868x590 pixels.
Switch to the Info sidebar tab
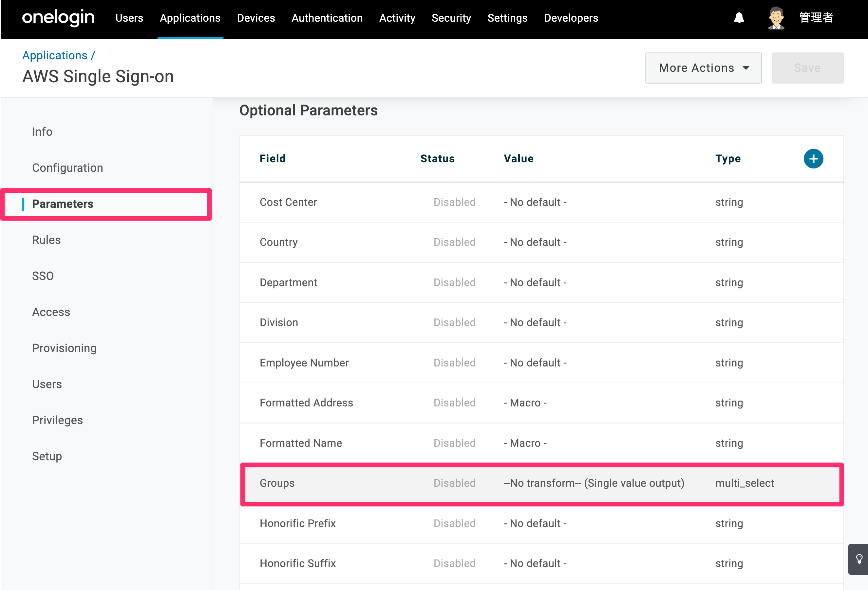(x=42, y=131)
